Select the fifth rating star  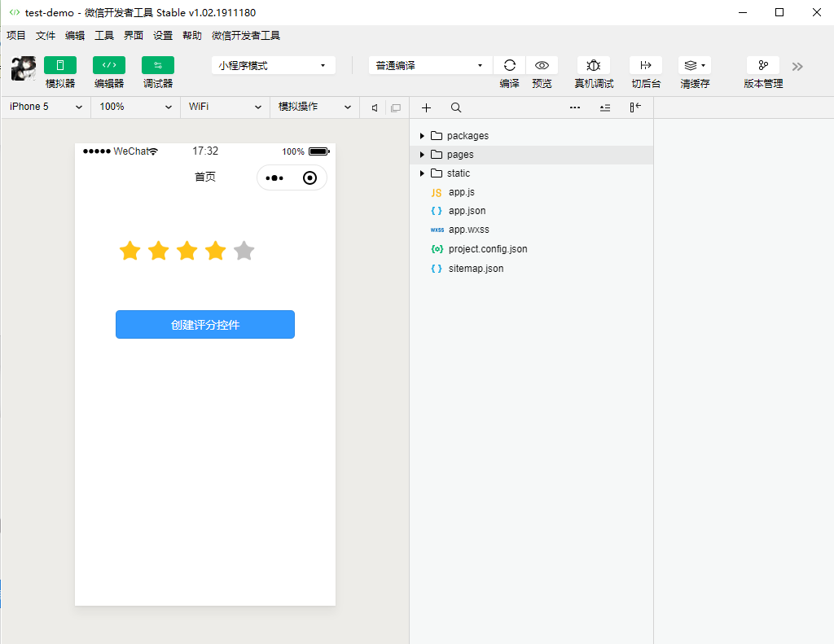point(244,251)
